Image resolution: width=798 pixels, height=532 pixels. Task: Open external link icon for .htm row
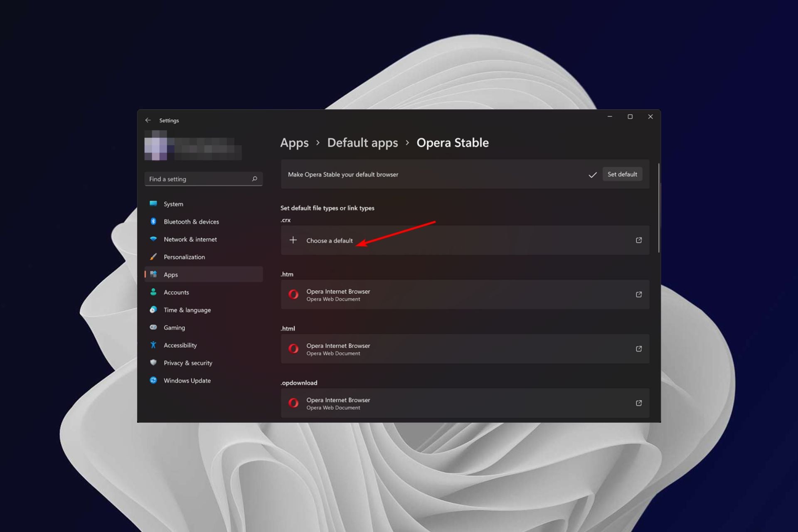click(x=638, y=294)
